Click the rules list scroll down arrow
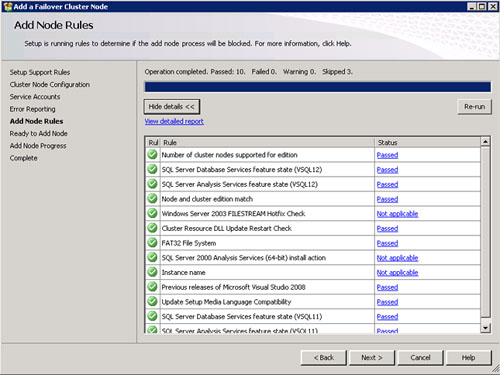The image size is (500, 375). 485,328
